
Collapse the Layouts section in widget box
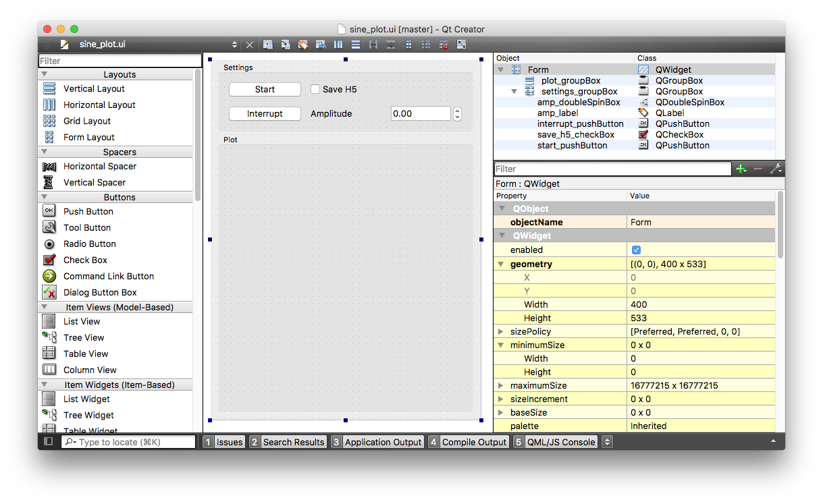coord(45,74)
